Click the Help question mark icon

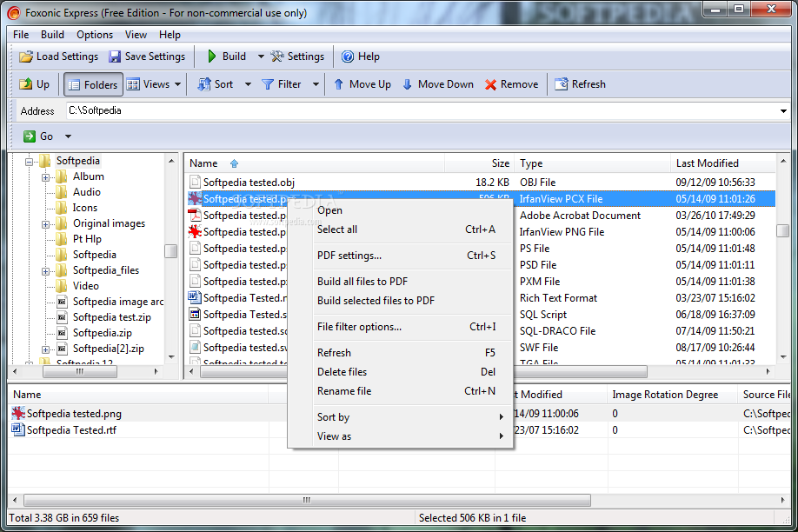(348, 57)
